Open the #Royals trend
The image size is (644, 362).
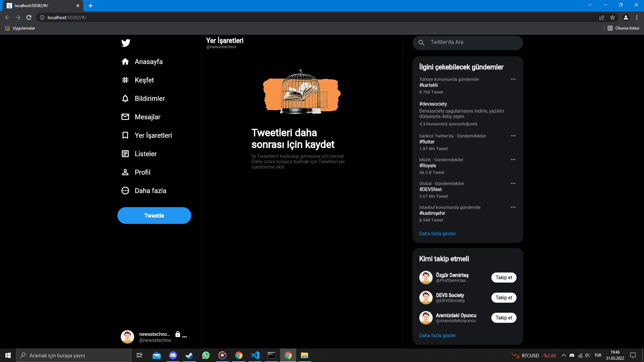428,166
